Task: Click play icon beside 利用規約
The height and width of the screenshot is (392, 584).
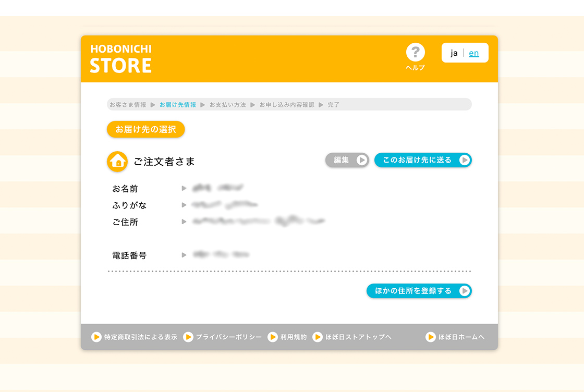Action: pyautogui.click(x=273, y=337)
